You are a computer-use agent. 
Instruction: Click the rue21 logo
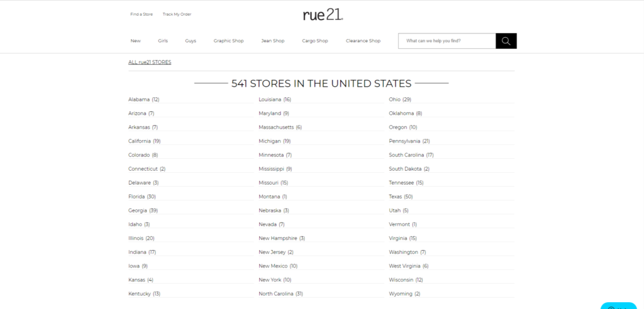point(322,14)
